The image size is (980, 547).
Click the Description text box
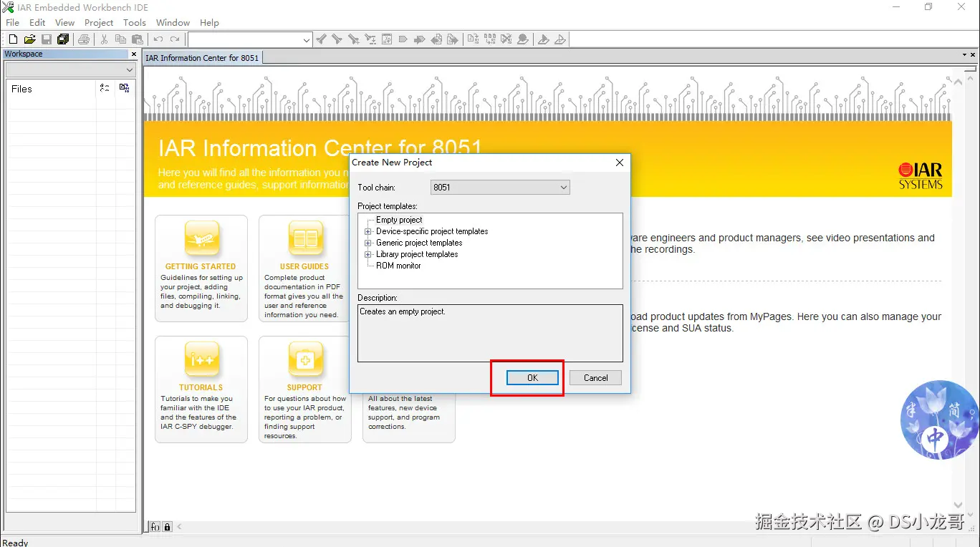490,333
